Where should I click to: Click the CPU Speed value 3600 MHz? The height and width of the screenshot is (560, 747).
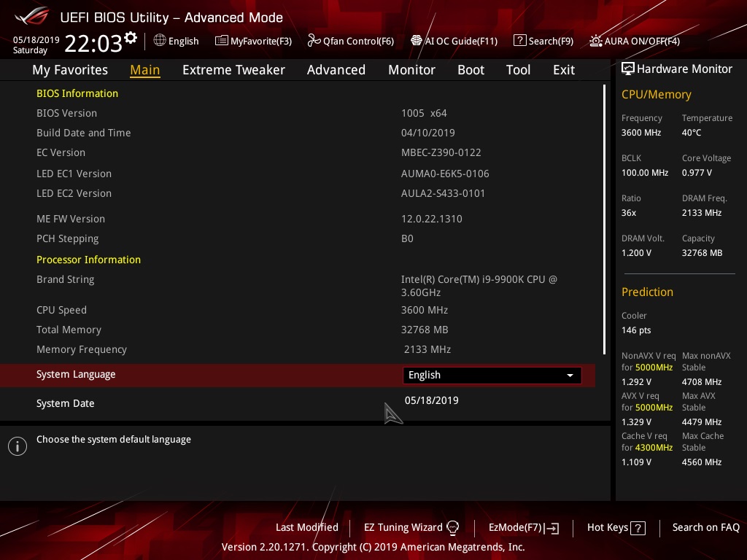click(425, 310)
